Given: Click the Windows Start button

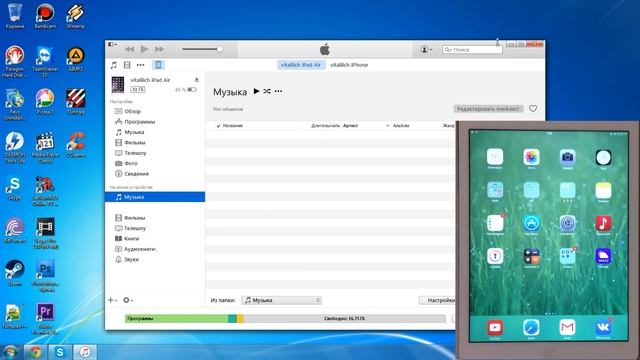Looking at the screenshot, I should [10, 352].
